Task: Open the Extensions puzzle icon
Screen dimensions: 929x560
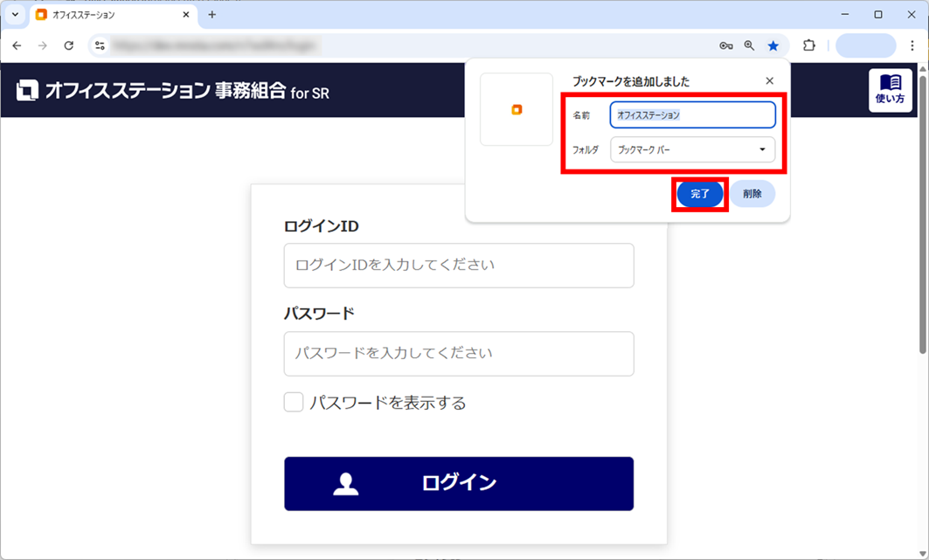Action: pos(808,45)
